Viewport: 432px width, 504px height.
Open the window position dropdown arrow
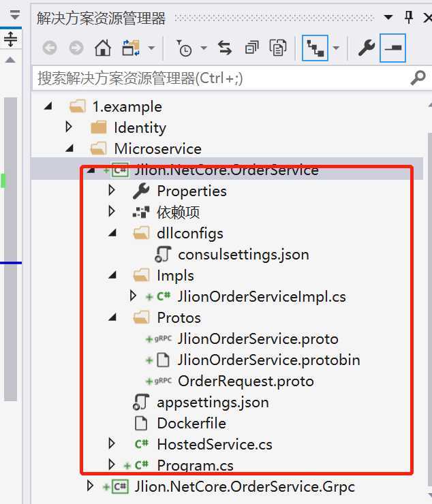point(388,17)
